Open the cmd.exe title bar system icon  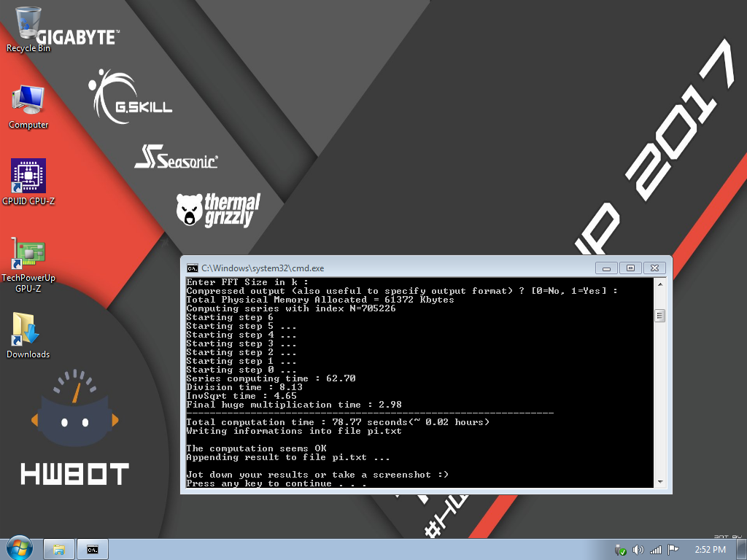click(192, 268)
